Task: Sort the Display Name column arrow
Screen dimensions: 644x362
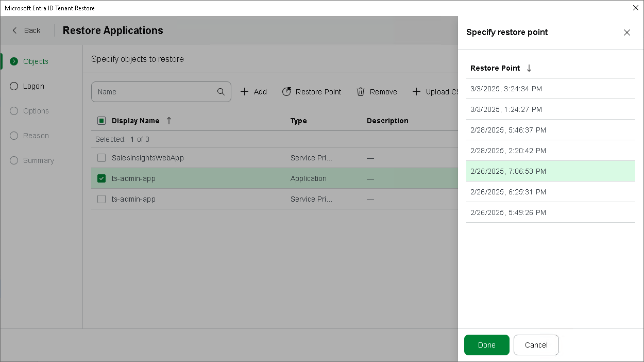Action: (x=169, y=121)
